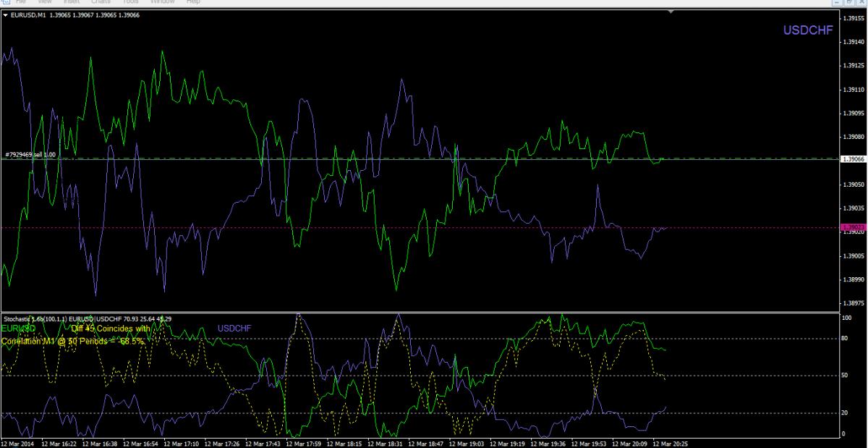868x448 pixels.
Task: Open the Tools menu in the menu bar
Action: (x=131, y=2)
